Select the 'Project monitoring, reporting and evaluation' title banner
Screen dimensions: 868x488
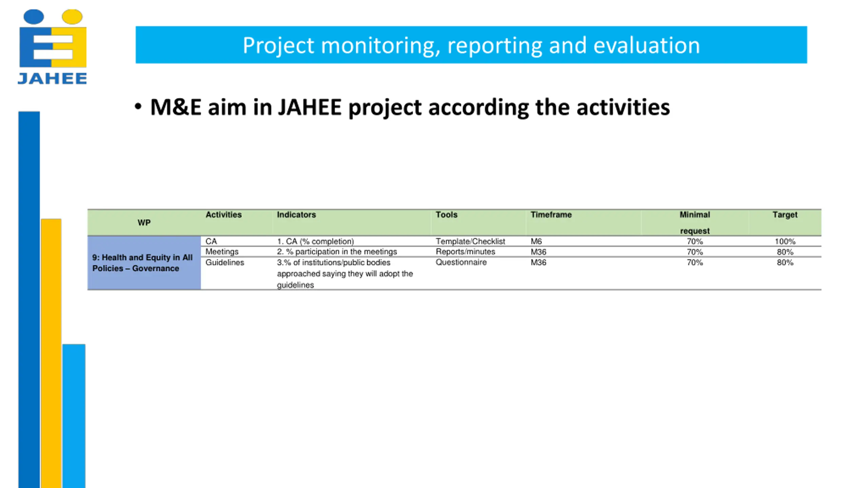[x=471, y=45]
